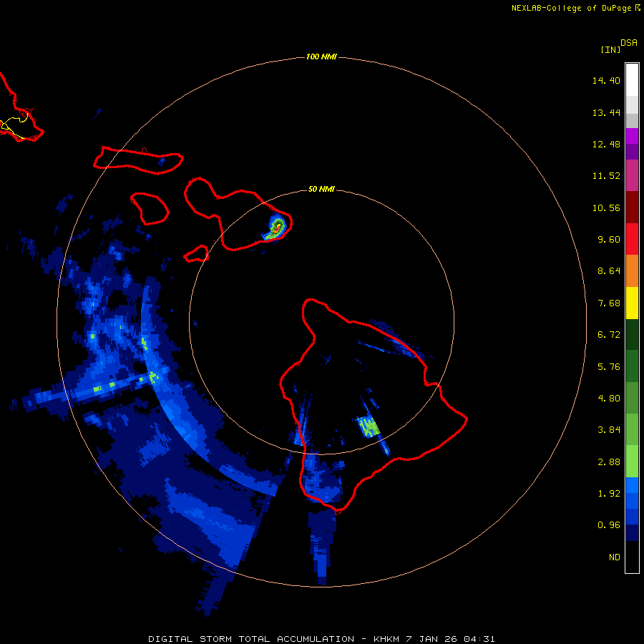This screenshot has height=644, width=644.
Task: Click the KHKM radar station identifier
Action: click(x=387, y=639)
